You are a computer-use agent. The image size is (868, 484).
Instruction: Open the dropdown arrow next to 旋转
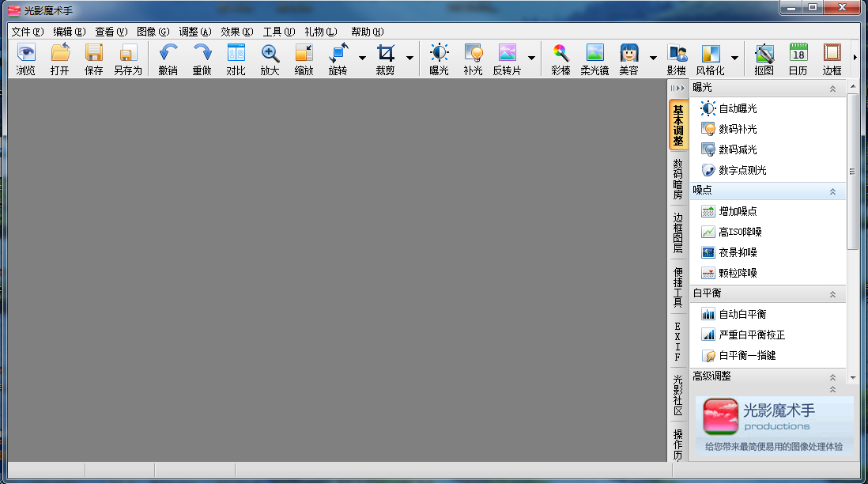[x=362, y=58]
